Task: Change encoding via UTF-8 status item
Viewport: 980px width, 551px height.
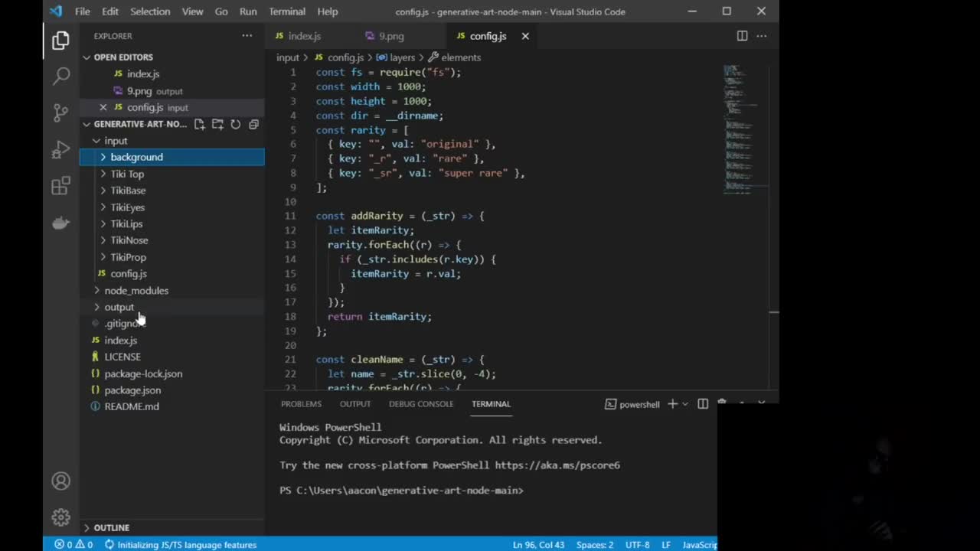Action: 637,545
